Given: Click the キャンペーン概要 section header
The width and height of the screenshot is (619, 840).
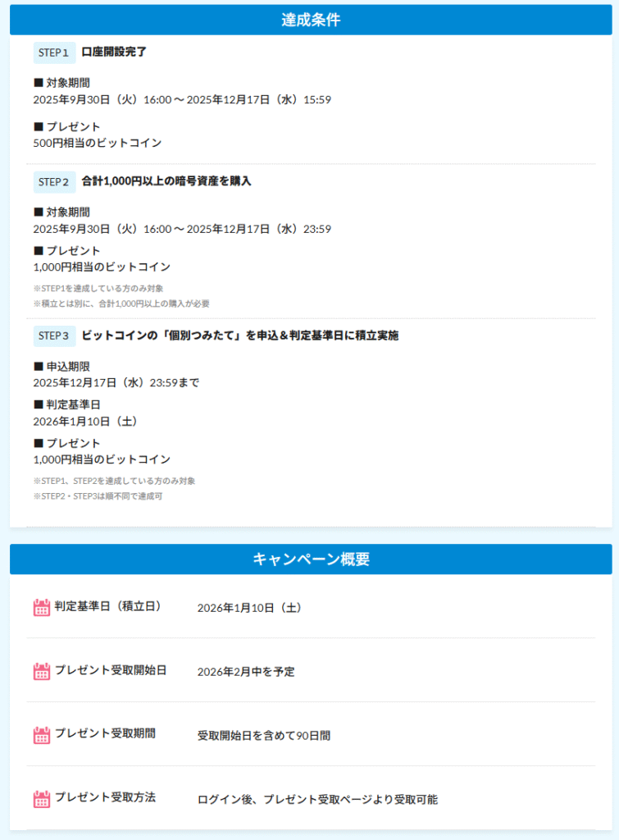Looking at the screenshot, I should coord(311,559).
